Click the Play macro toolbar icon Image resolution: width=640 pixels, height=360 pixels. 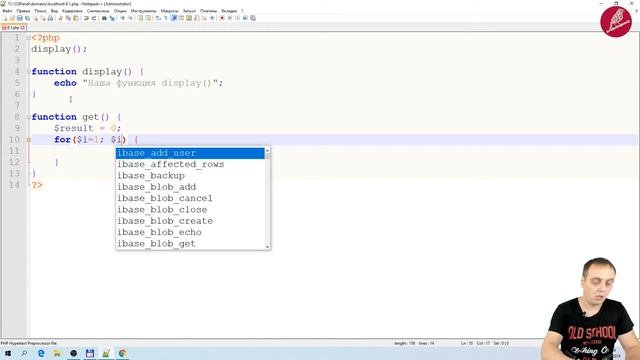[238, 18]
